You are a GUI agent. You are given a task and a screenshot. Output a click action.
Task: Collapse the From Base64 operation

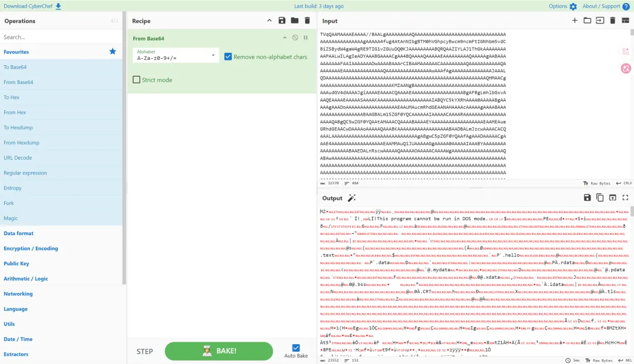click(x=285, y=38)
